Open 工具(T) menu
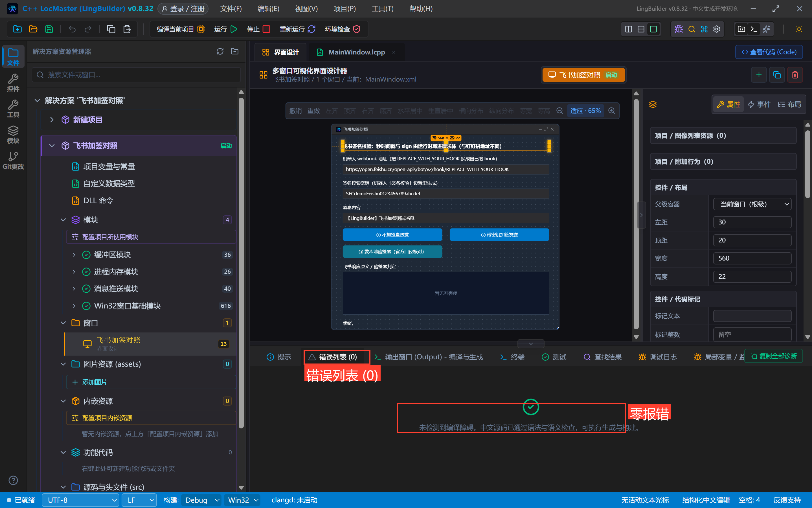 coord(382,9)
